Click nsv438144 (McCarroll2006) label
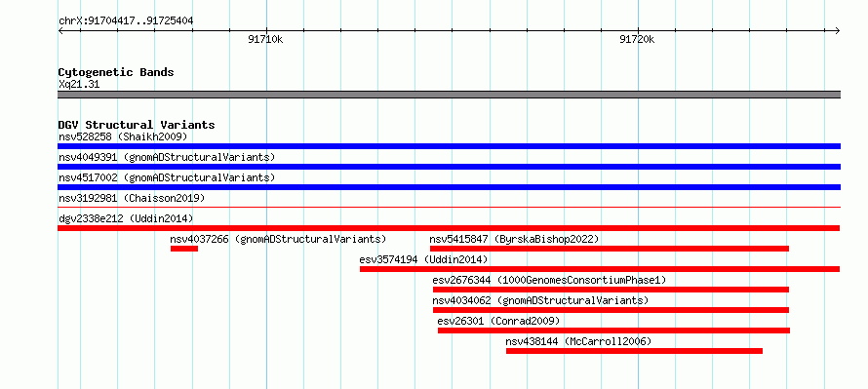Image resolution: width=868 pixels, height=389 pixels. 578,341
